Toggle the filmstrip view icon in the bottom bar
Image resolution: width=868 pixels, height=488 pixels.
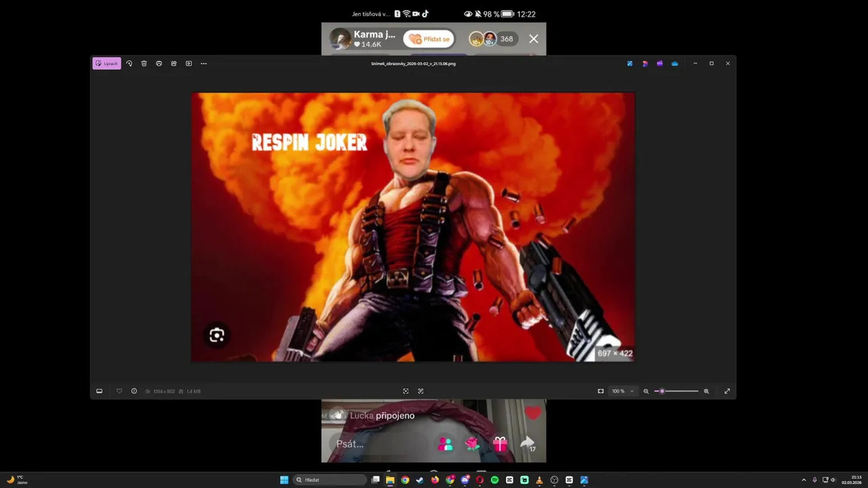click(x=99, y=391)
